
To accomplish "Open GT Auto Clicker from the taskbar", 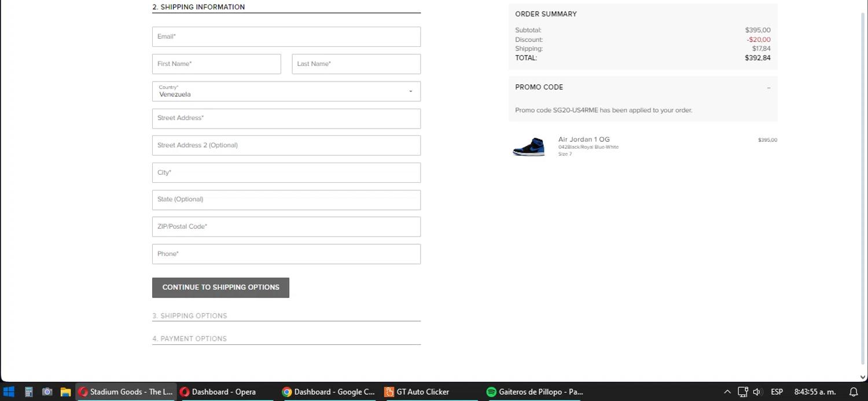I will point(431,392).
